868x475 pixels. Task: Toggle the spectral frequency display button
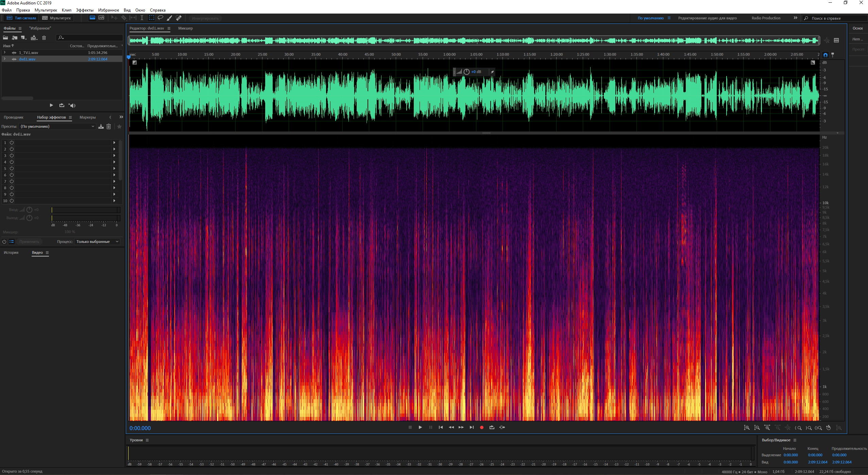pyautogui.click(x=92, y=18)
